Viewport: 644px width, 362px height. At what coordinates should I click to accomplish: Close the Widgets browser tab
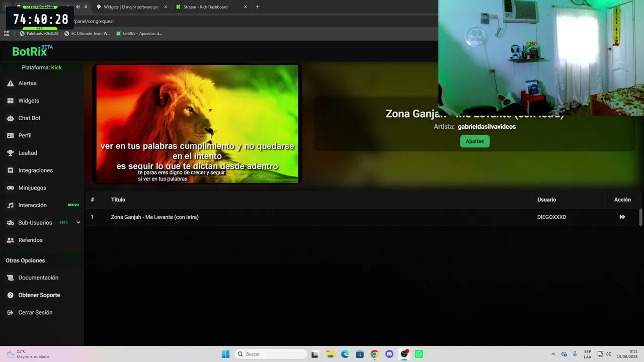pyautogui.click(x=166, y=7)
